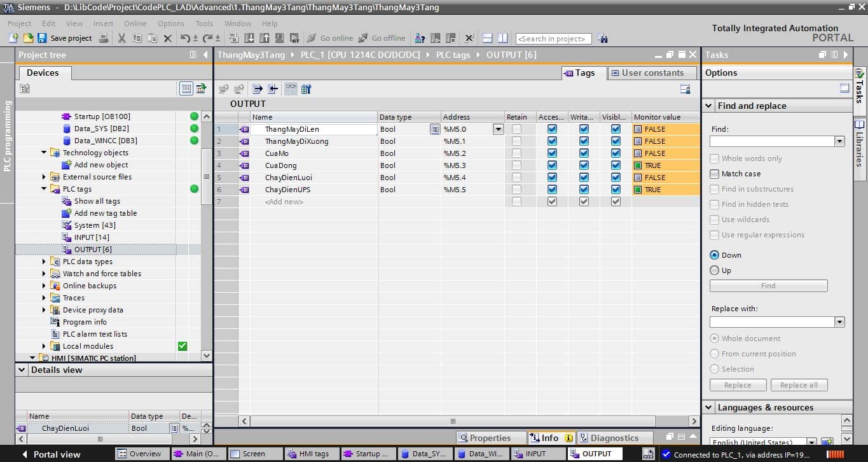Click the tag table horizontal scrollbar

coord(453,421)
